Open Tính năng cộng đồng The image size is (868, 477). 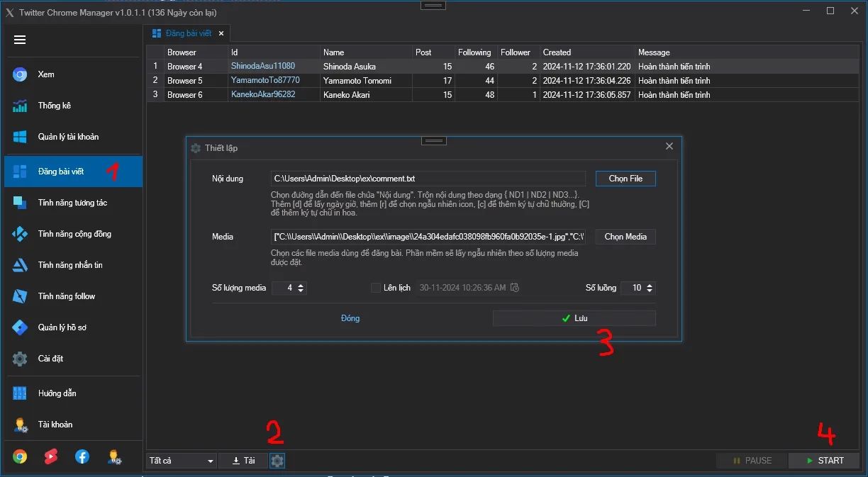pyautogui.click(x=73, y=234)
